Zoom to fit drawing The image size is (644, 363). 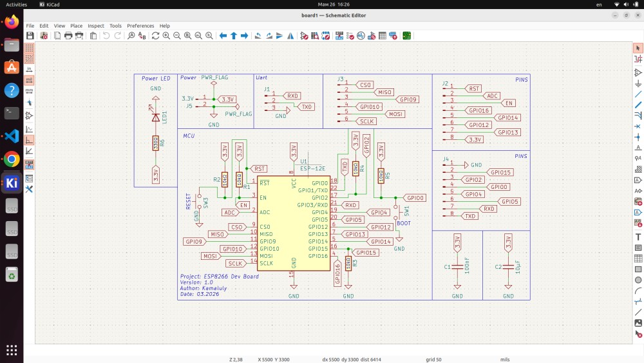pos(187,35)
